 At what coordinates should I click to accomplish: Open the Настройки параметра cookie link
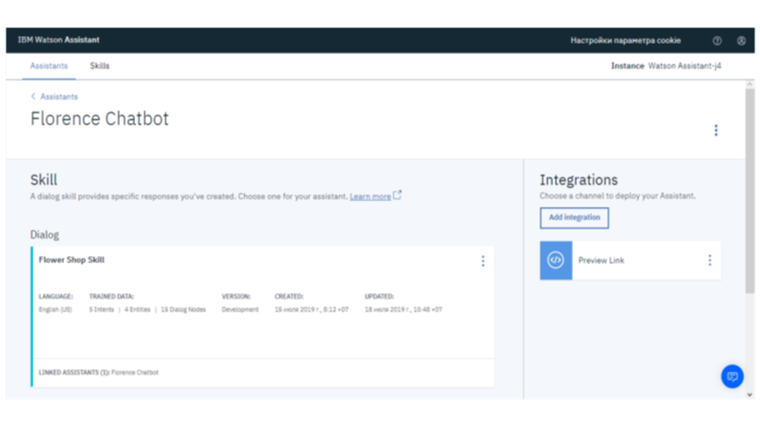point(625,41)
